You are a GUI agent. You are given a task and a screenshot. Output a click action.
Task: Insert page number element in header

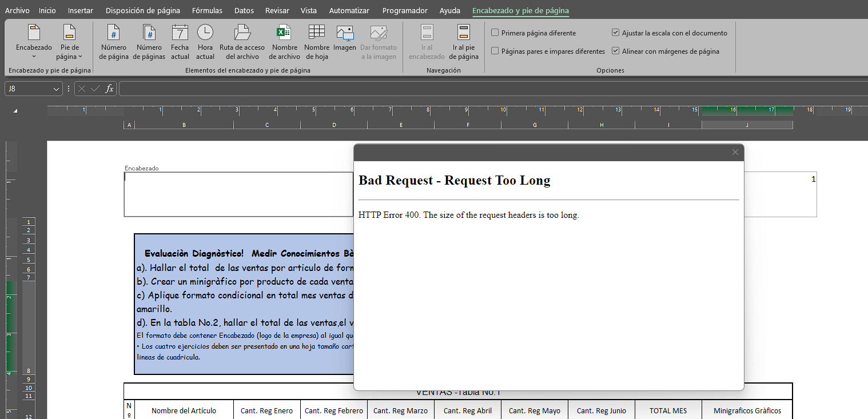[114, 42]
